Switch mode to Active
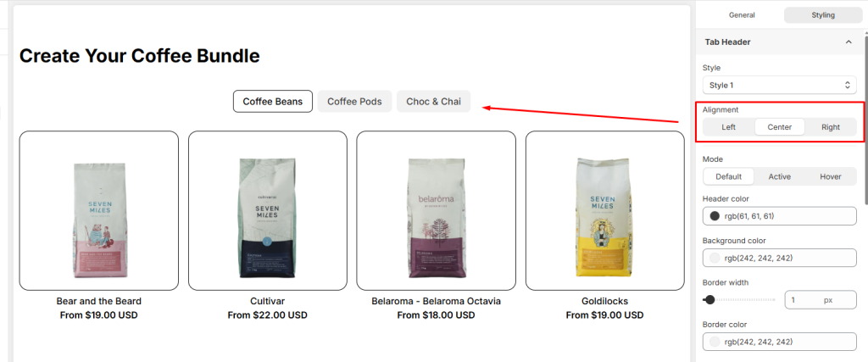The image size is (868, 362). coord(780,176)
